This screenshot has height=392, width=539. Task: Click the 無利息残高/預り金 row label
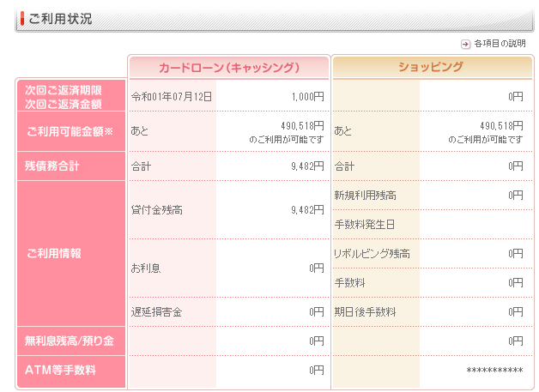point(70,341)
